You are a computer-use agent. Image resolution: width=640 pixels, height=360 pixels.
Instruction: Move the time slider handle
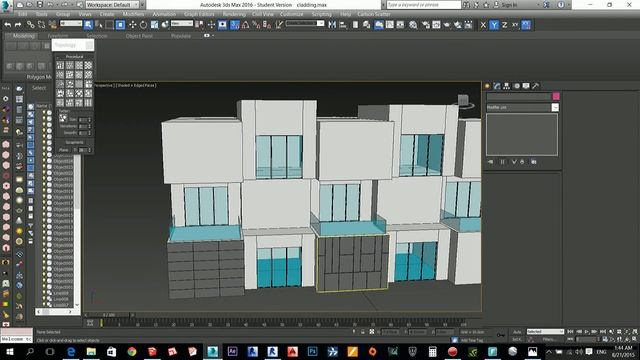click(x=109, y=315)
